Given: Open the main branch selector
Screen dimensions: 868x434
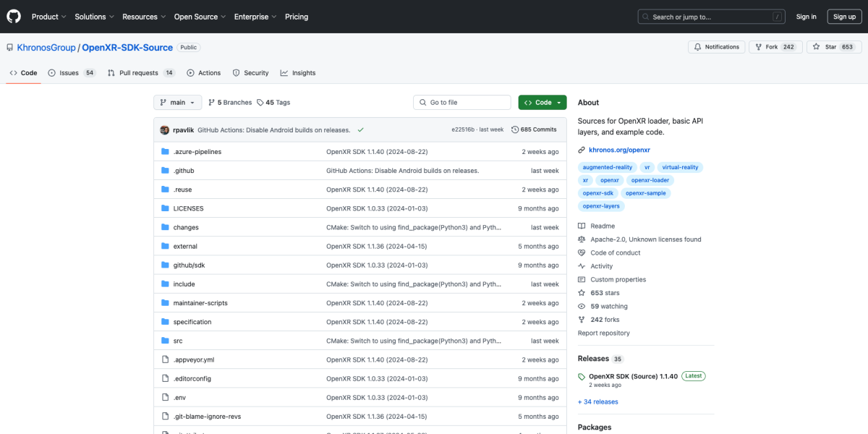Looking at the screenshot, I should [177, 102].
